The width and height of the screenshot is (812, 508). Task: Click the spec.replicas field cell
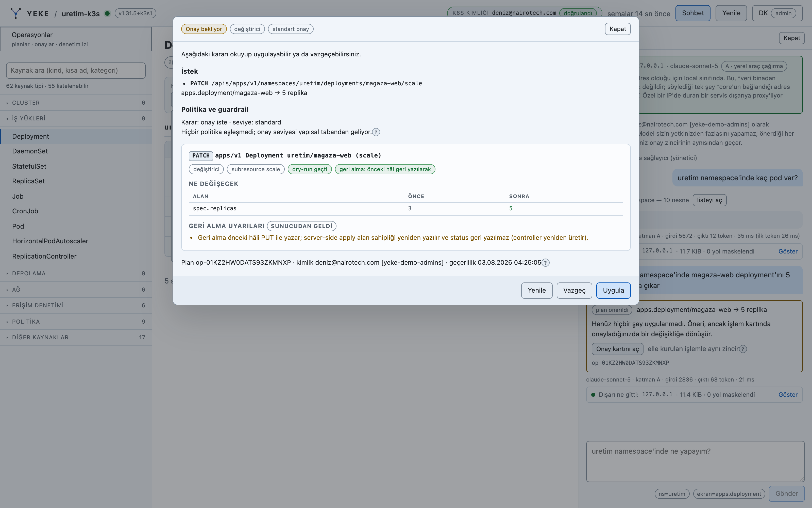pyautogui.click(x=214, y=209)
